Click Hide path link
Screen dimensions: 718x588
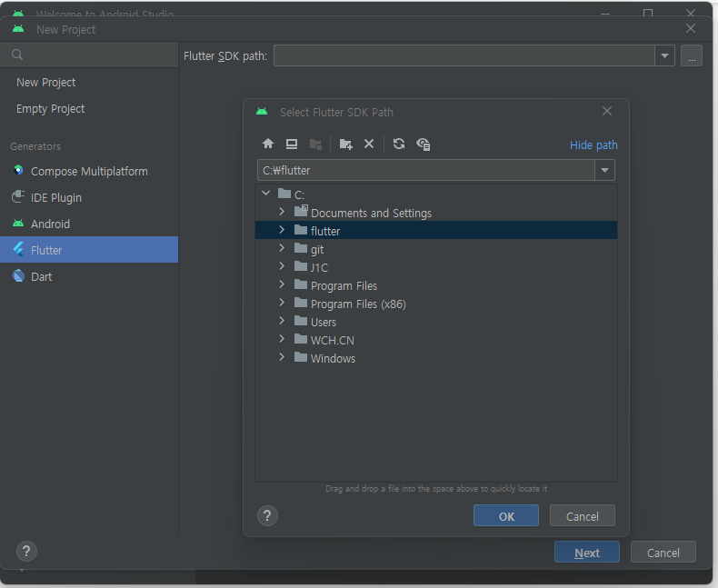pyautogui.click(x=593, y=145)
